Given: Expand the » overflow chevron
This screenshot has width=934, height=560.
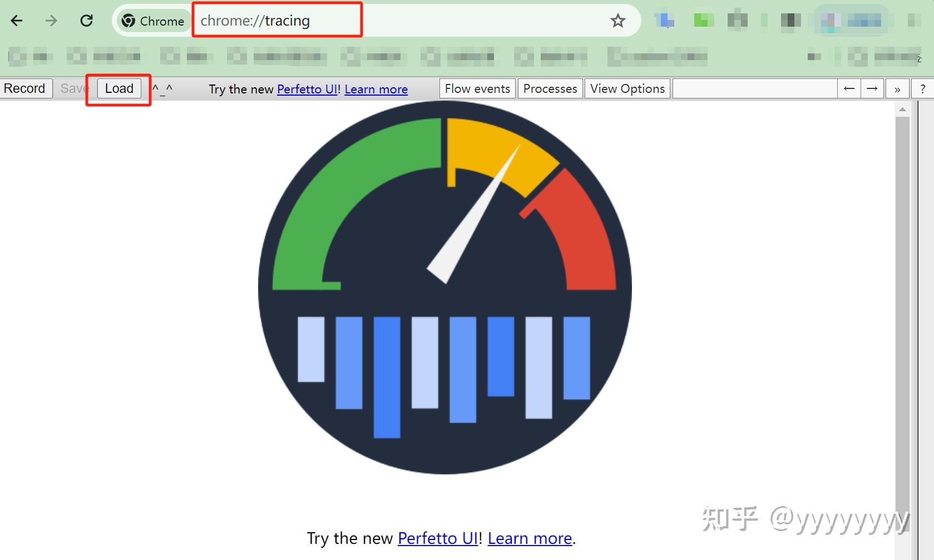Looking at the screenshot, I should coord(897,88).
